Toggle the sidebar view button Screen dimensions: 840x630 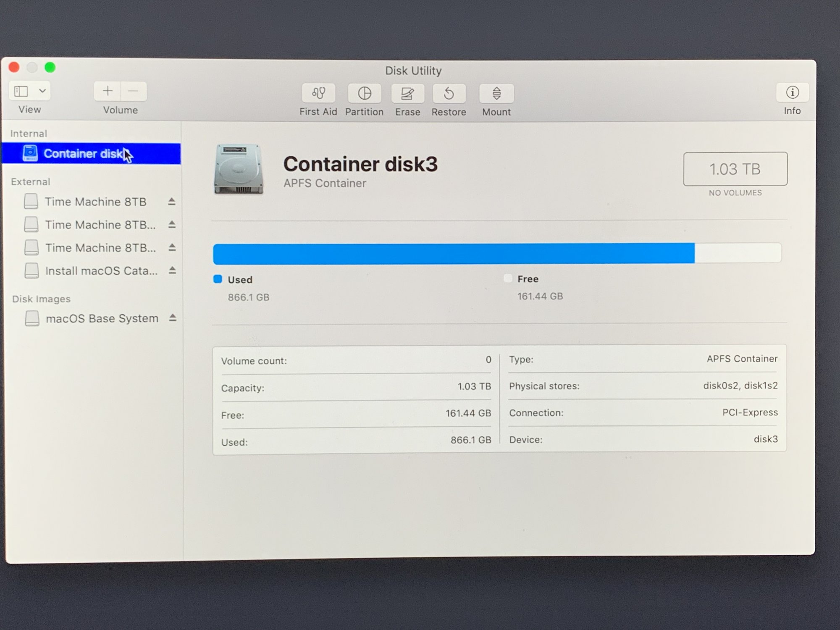coord(21,91)
